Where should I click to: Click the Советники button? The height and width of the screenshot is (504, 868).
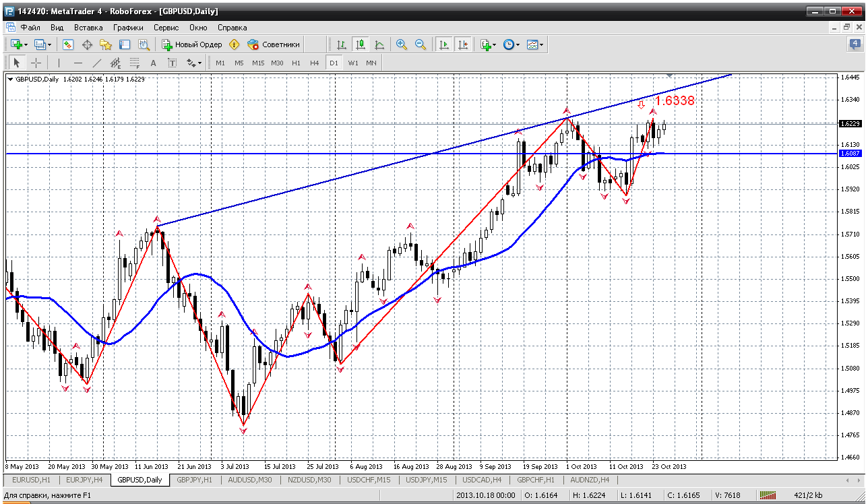pyautogui.click(x=274, y=44)
